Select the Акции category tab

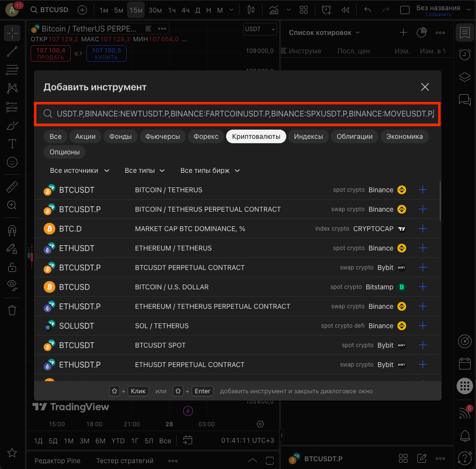(x=85, y=136)
